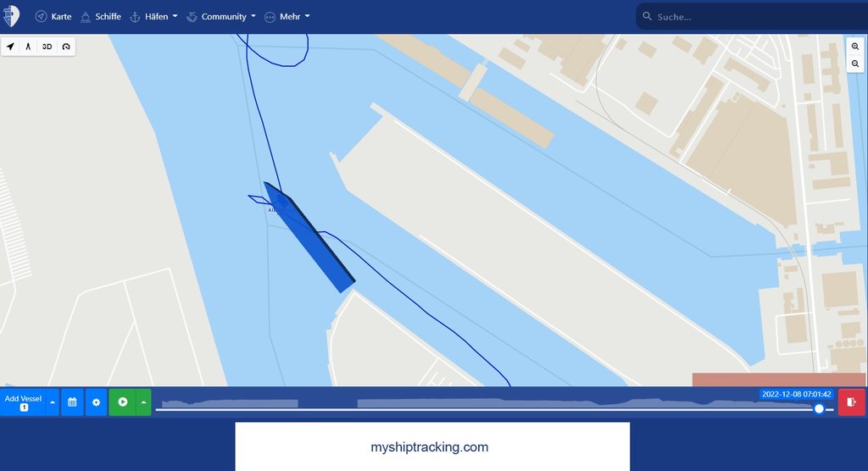Select the compass north tool

(28, 47)
